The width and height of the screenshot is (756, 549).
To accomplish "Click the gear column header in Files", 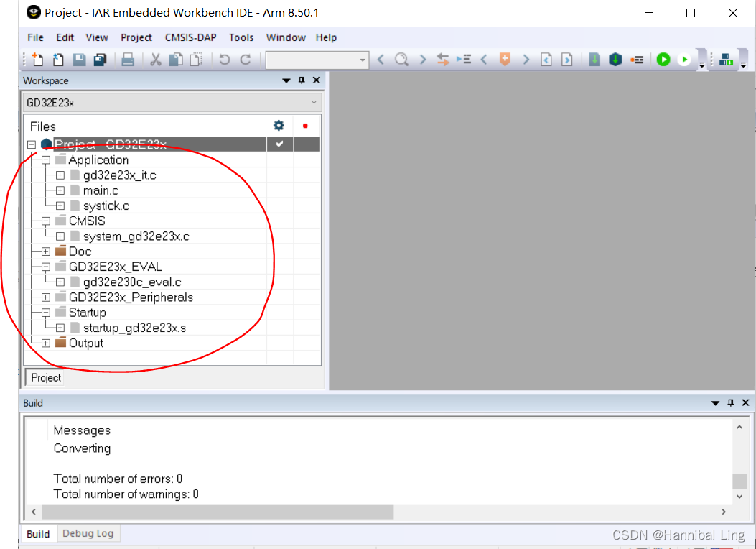I will [x=279, y=126].
